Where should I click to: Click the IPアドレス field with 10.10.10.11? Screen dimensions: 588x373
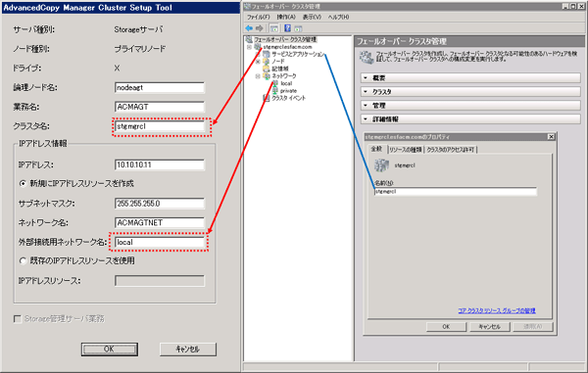160,164
